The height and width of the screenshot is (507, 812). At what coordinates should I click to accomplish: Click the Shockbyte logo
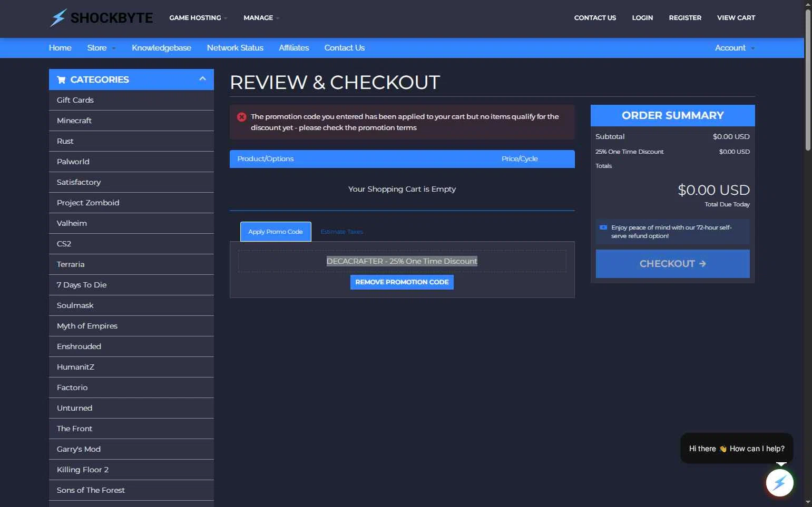point(101,17)
